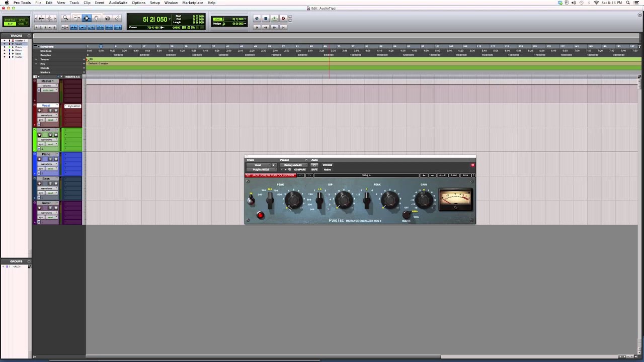The image size is (644, 362).
Task: Click the Waves Save button
Action: click(465, 175)
